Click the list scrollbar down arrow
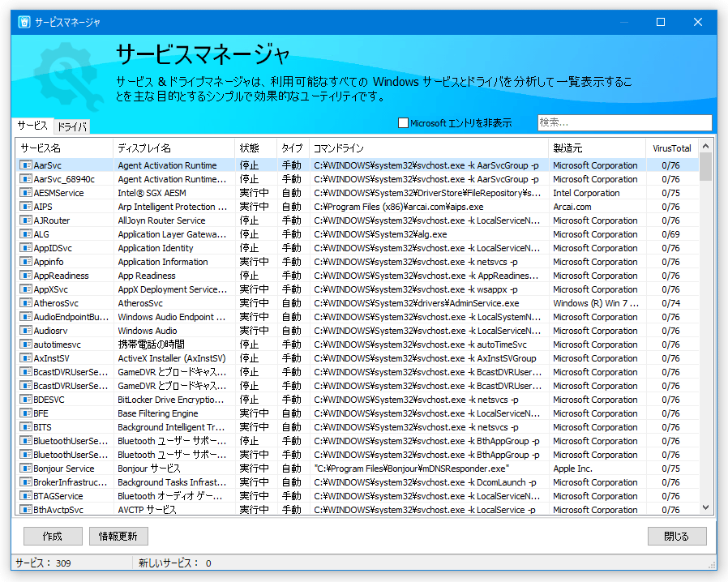The height and width of the screenshot is (582, 728). click(706, 507)
